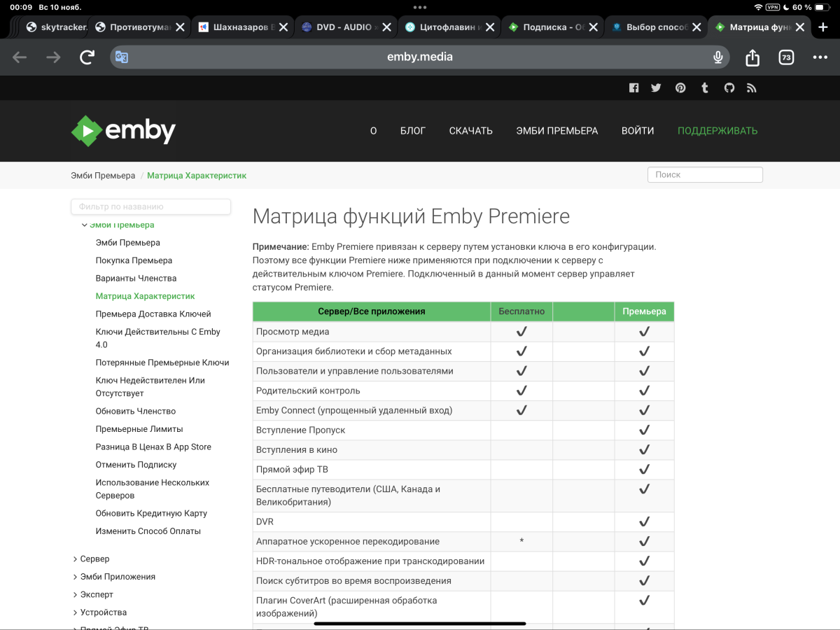The image size is (840, 630).
Task: Open Emby Pinterest icon
Action: click(x=680, y=88)
